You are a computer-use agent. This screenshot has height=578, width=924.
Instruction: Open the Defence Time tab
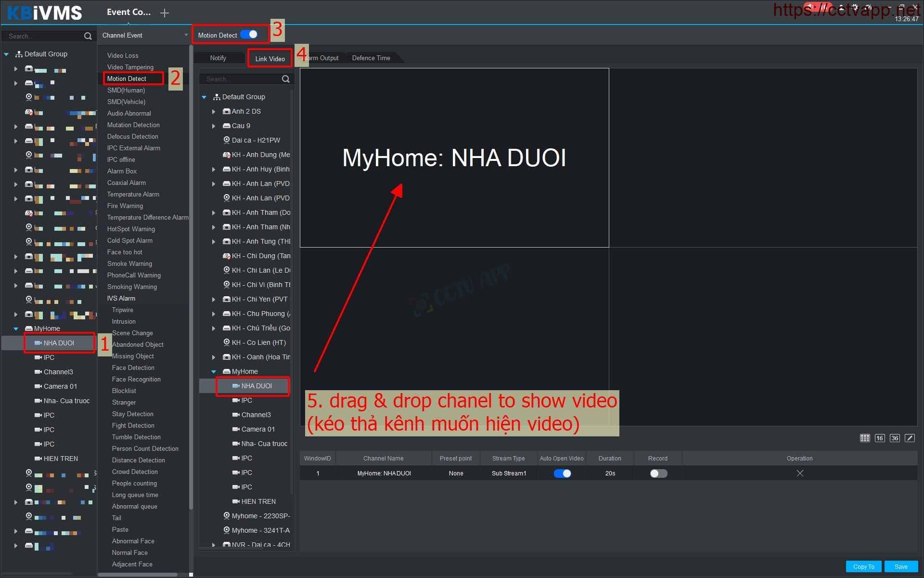tap(371, 58)
